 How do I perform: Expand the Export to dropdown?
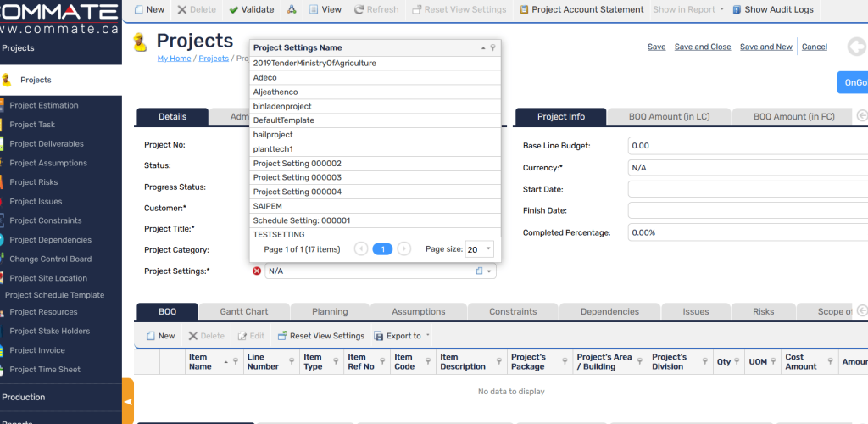coord(427,336)
